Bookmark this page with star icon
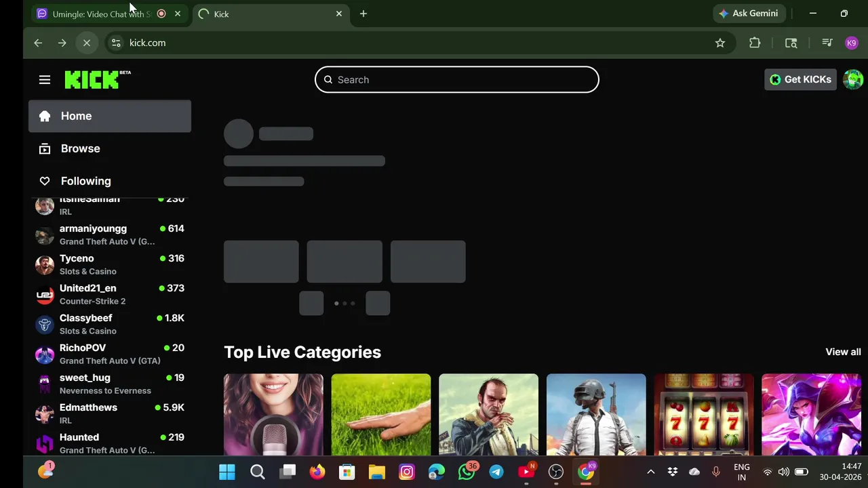 (x=720, y=43)
